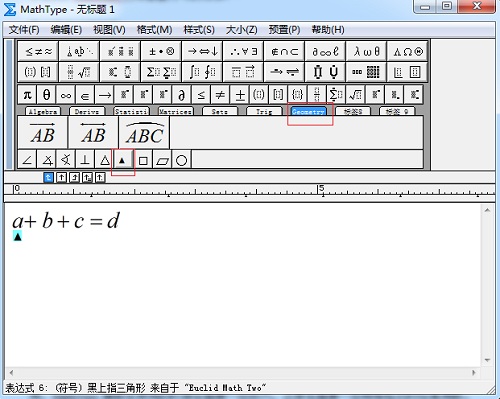Insert the perpendicular symbol
This screenshot has width=500, height=399.
point(85,160)
